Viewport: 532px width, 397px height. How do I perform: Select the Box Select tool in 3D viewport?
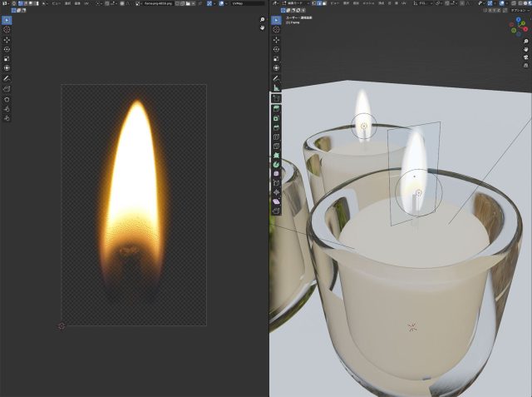click(276, 20)
